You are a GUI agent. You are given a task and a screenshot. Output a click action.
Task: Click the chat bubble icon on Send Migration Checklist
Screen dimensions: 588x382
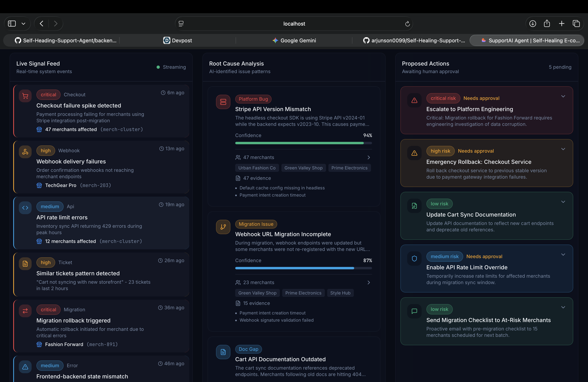pos(414,311)
